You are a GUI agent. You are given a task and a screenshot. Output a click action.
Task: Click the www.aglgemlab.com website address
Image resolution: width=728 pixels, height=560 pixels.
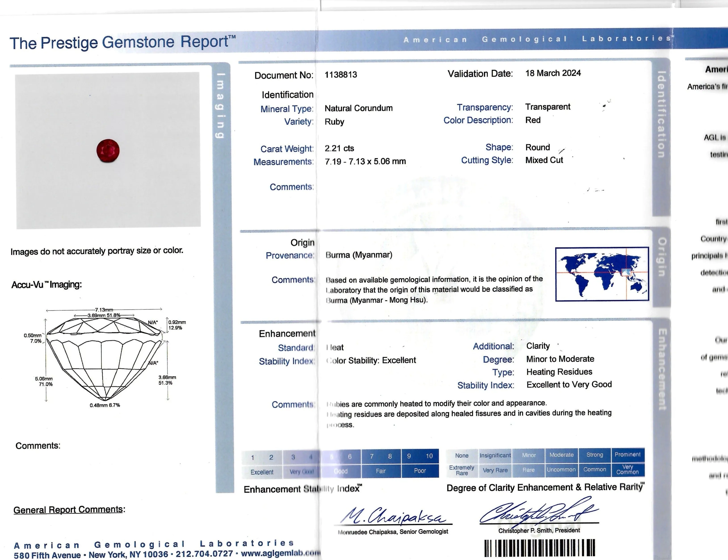281,554
